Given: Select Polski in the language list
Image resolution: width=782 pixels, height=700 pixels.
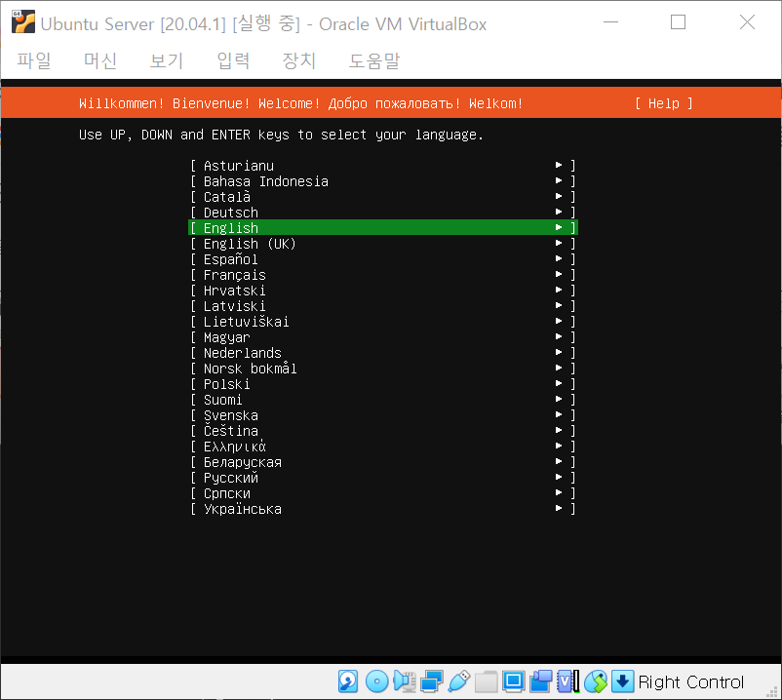Looking at the screenshot, I should [383, 384].
